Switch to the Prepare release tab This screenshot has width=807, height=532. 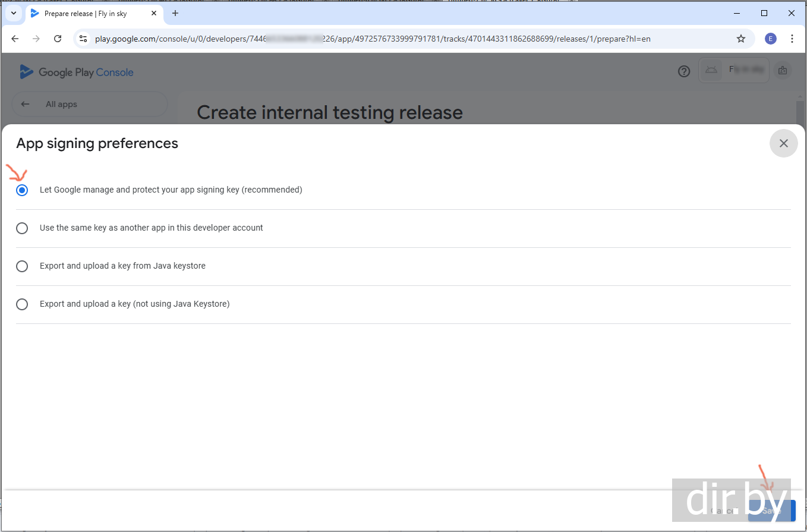pyautogui.click(x=86, y=13)
